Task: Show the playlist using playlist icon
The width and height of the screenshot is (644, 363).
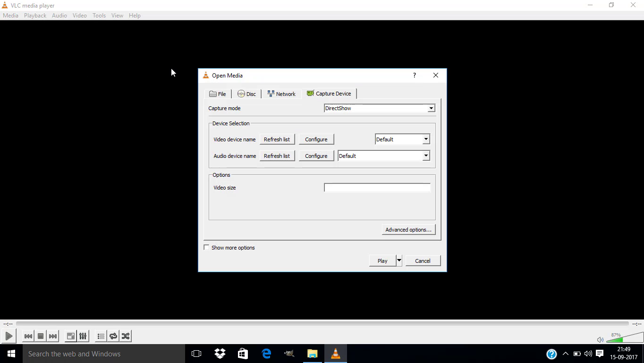Action: [101, 336]
